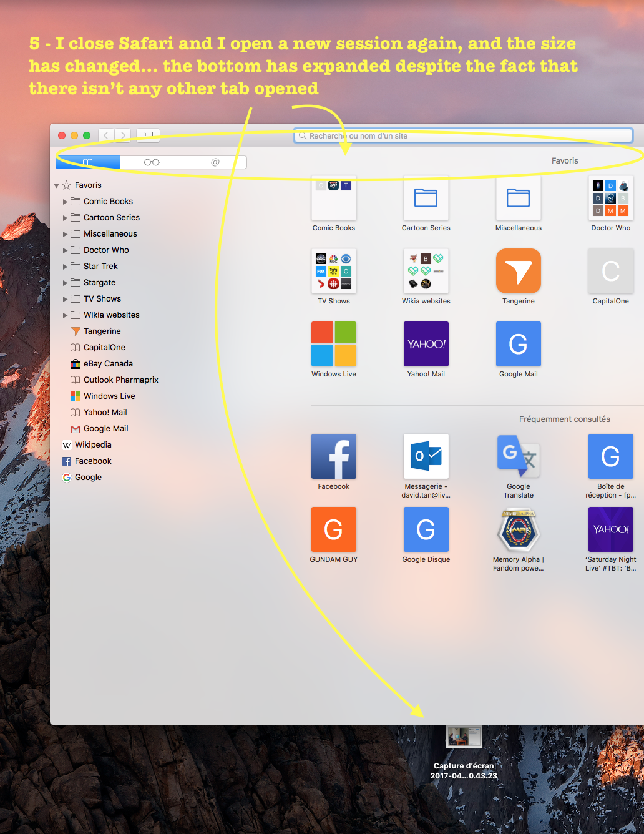Viewport: 644px width, 834px height.
Task: Open the Tangerine favorites tile
Action: click(519, 271)
